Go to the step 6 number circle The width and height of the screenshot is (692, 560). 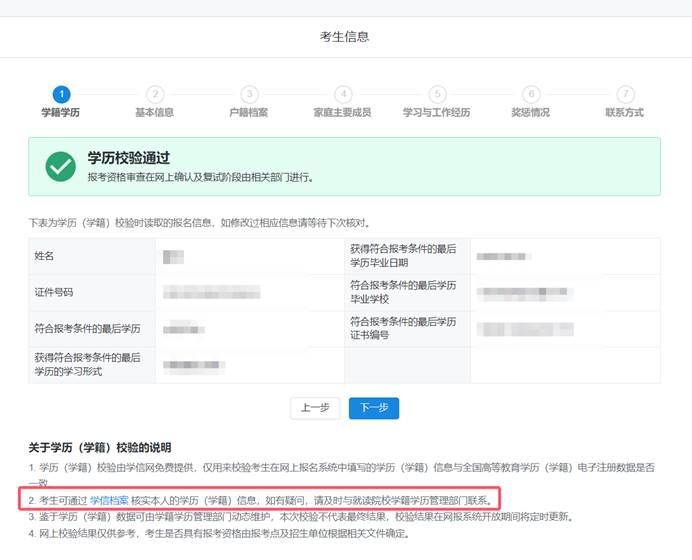click(x=531, y=94)
